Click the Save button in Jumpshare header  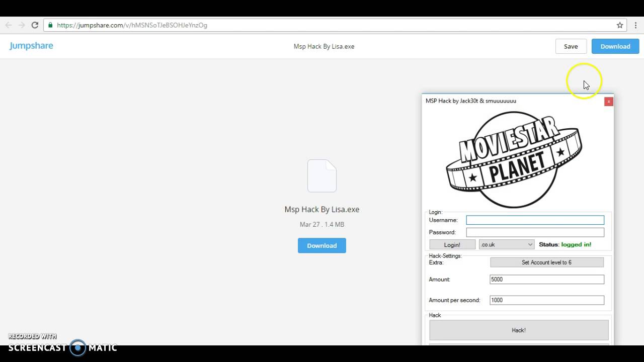[571, 46]
